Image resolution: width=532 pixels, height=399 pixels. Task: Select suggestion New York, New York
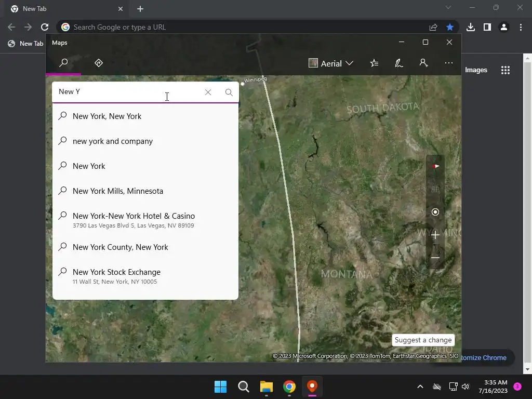145,116
